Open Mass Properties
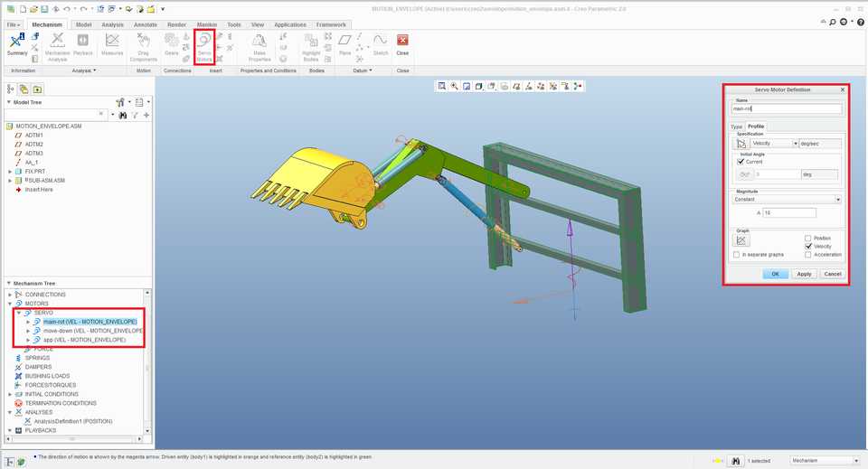 coord(259,47)
